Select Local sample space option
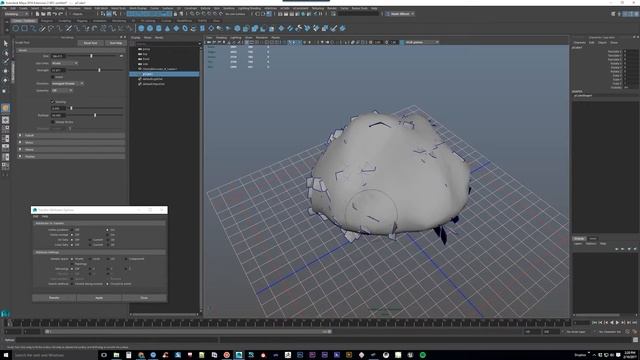 (90, 259)
